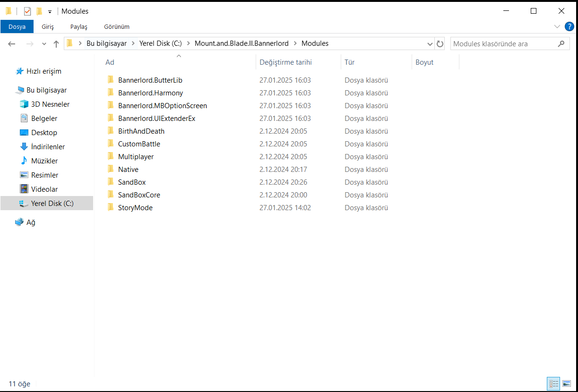578x392 pixels.
Task: Navigate to Mount.and.Blade.II.Bannerlord in address bar
Action: pos(242,43)
